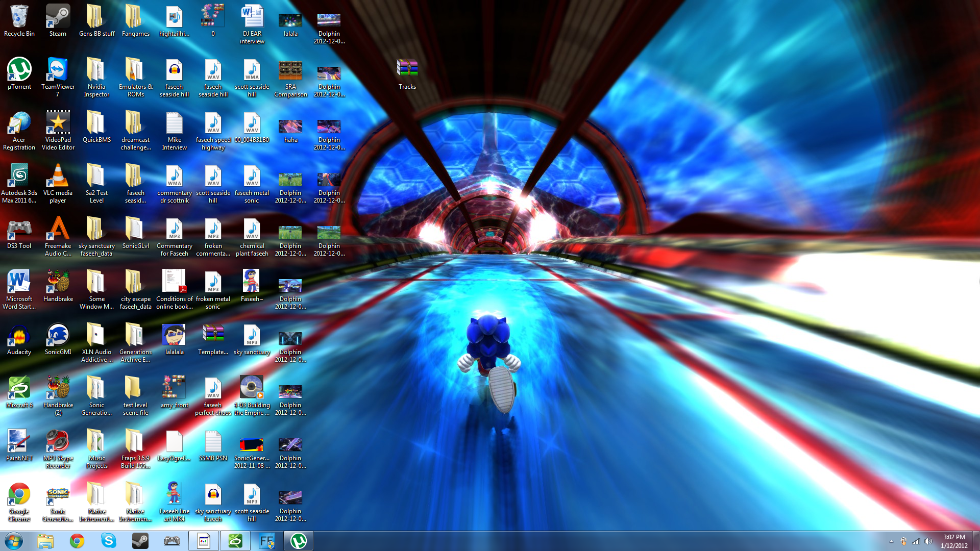The width and height of the screenshot is (980, 551).
Task: Select the DJ EAR interview Word document
Action: coord(252,24)
